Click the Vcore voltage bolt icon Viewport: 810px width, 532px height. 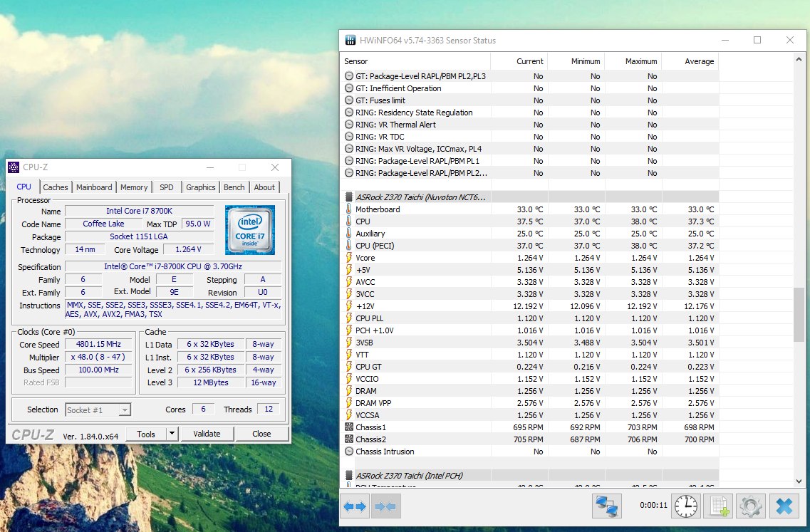(348, 258)
